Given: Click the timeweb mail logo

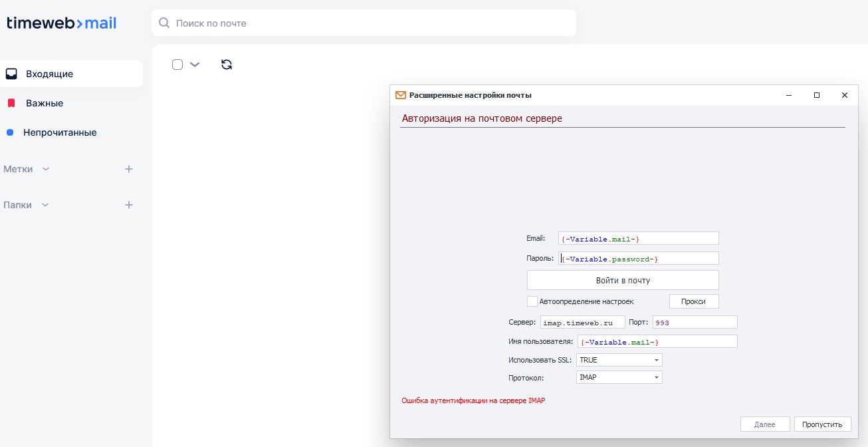Looking at the screenshot, I should pos(61,23).
